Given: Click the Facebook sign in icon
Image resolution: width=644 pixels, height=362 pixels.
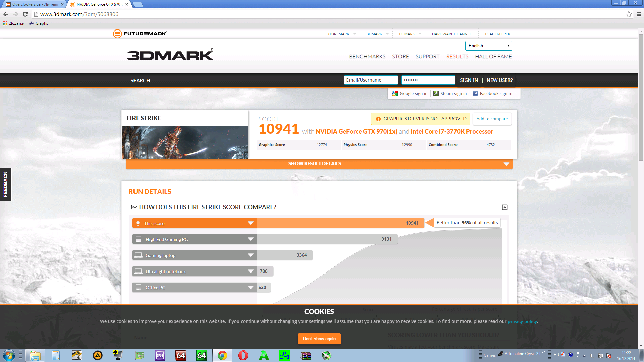Looking at the screenshot, I should click(x=475, y=94).
